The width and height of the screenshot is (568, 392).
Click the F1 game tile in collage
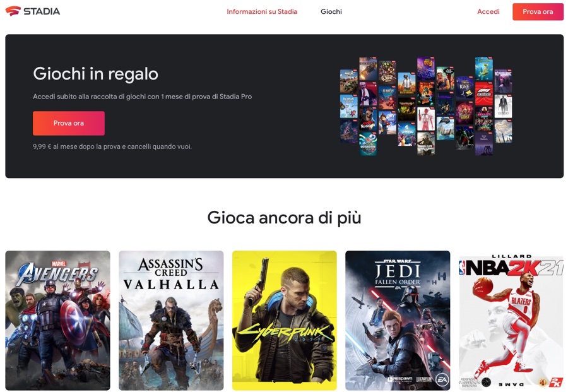484,93
